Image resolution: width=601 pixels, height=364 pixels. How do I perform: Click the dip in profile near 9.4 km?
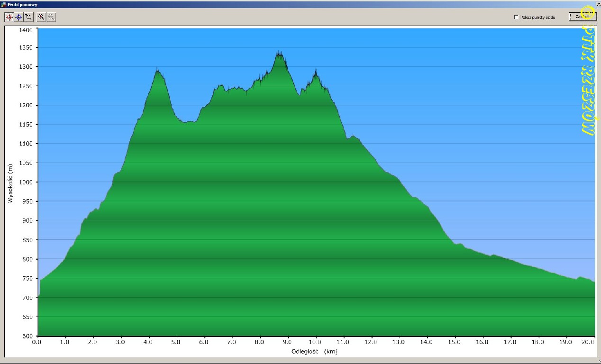[x=299, y=95]
